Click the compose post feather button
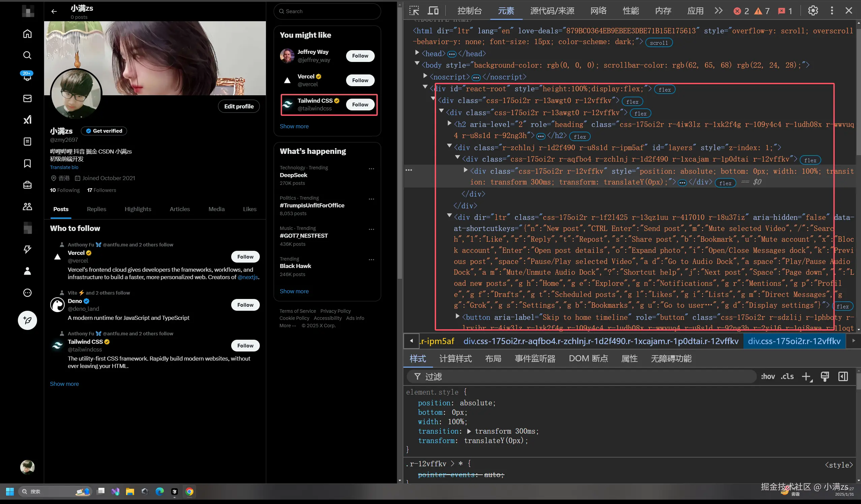The image size is (861, 504). 27,320
